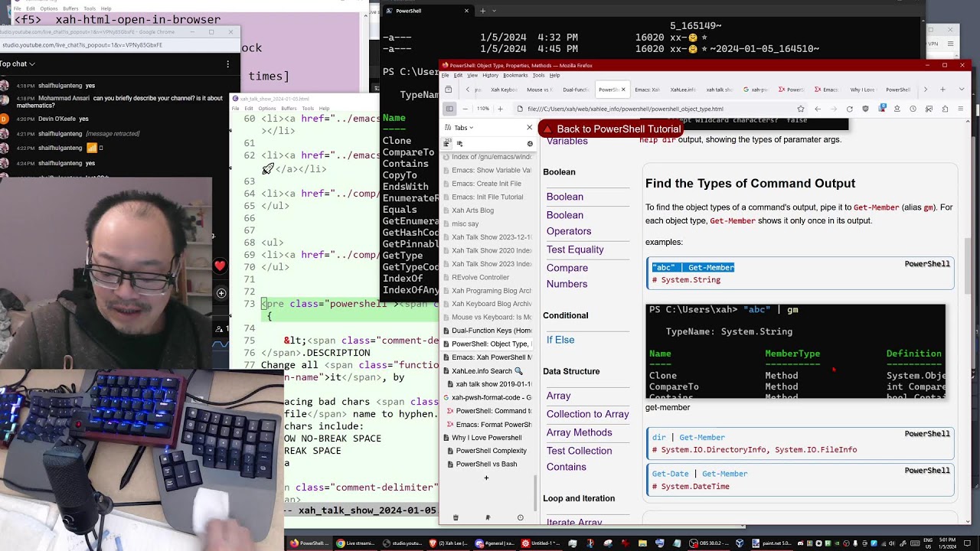Open Compare Numbers link
This screenshot has width=980, height=551.
567,275
